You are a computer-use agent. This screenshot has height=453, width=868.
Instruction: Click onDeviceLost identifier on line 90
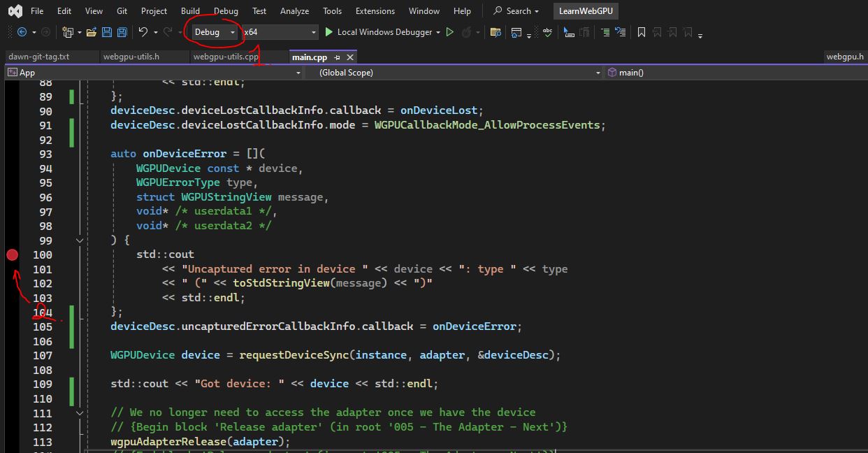coord(439,110)
